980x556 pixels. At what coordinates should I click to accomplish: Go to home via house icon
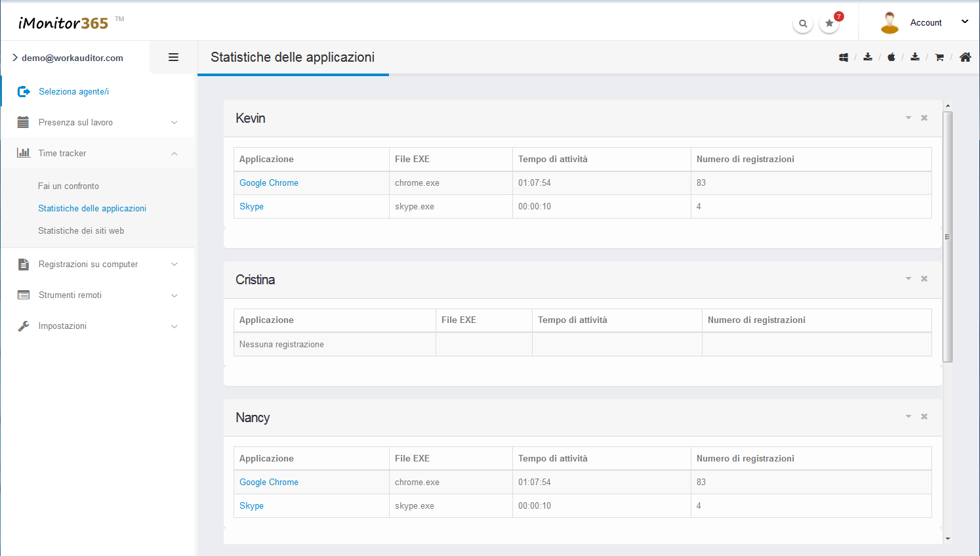[x=965, y=57]
